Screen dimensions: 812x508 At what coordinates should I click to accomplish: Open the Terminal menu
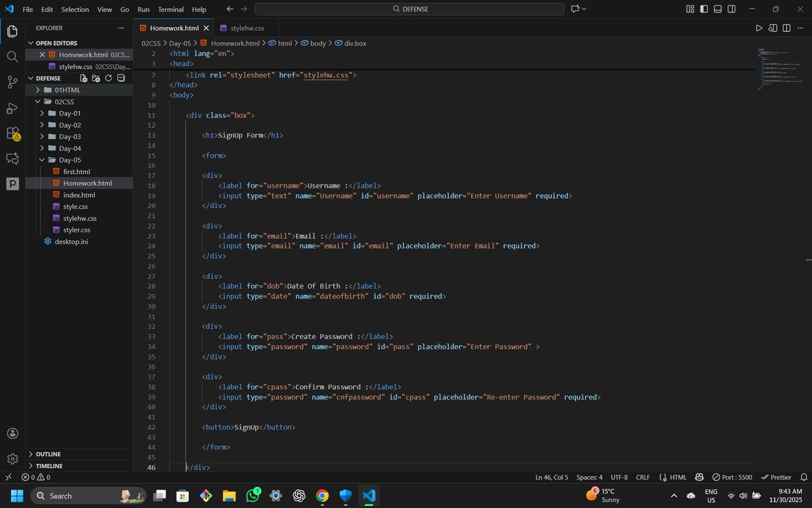point(171,9)
